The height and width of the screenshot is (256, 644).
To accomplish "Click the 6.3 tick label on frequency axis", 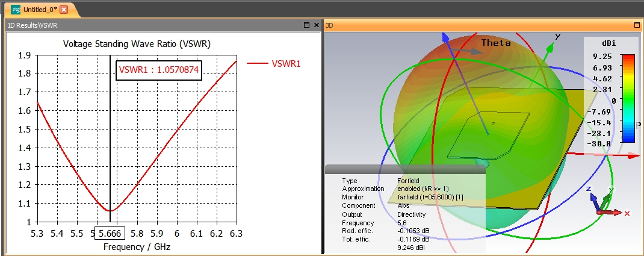I will coord(236,234).
